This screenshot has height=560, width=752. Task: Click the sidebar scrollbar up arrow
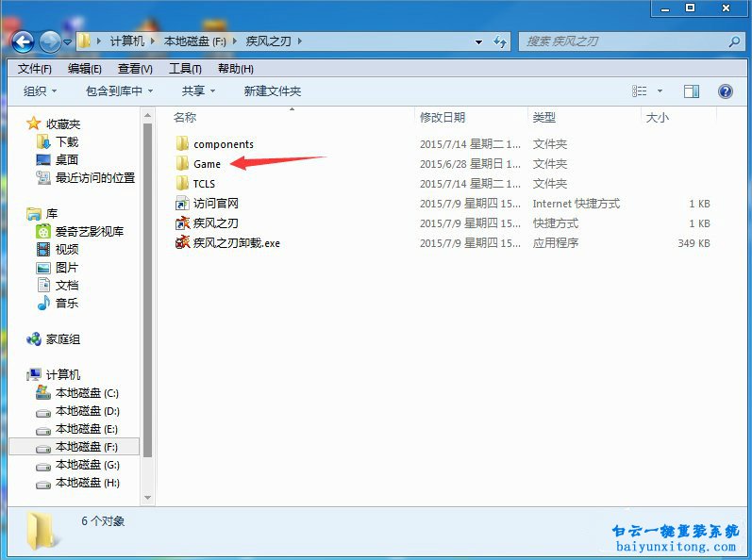click(147, 115)
